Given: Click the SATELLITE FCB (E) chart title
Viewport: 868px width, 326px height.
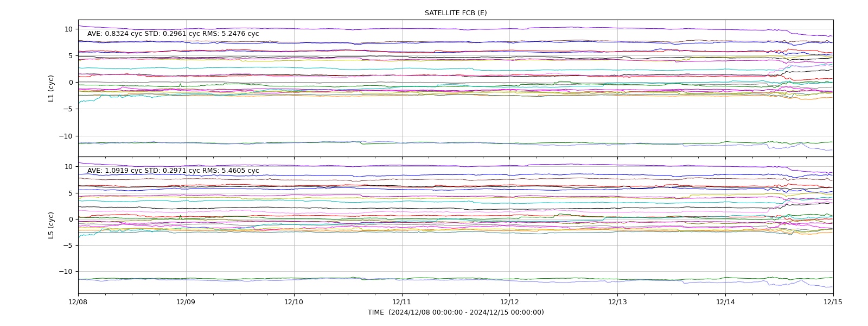Looking at the screenshot, I should coord(456,13).
